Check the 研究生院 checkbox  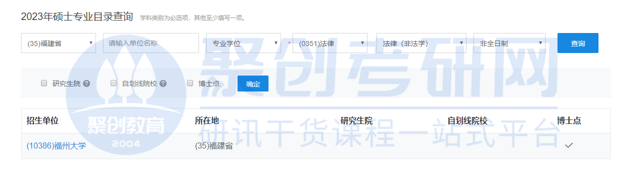44,83
